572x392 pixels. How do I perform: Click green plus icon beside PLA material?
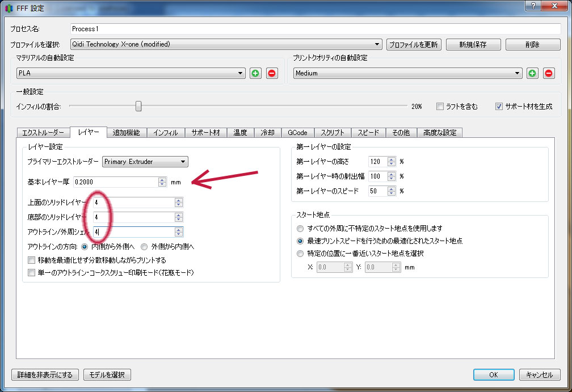[x=255, y=73]
